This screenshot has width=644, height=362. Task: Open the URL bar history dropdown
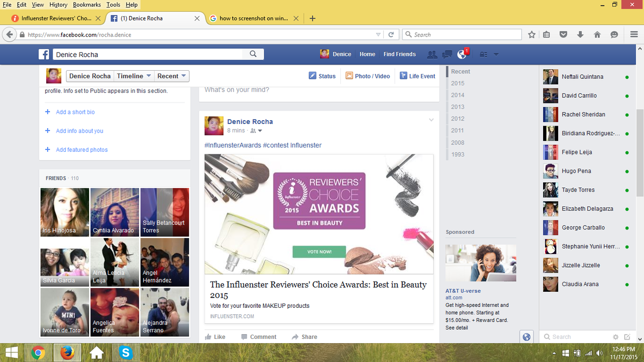[378, 34]
